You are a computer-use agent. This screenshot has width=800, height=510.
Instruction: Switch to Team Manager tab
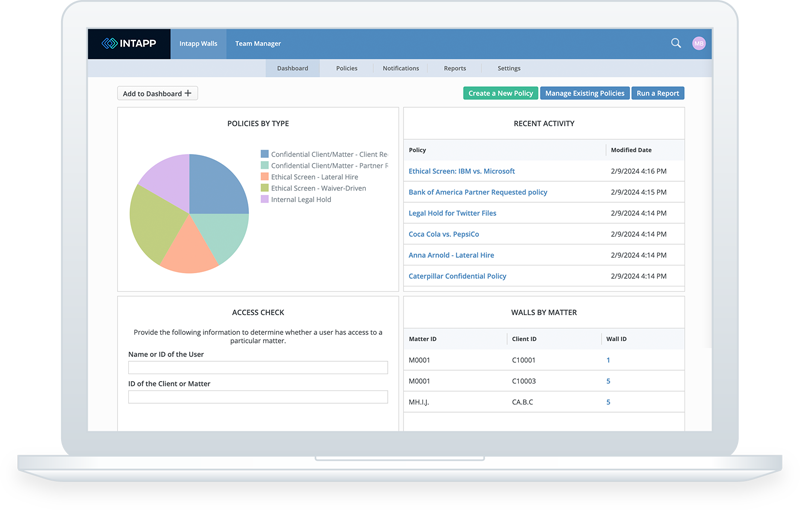click(258, 43)
